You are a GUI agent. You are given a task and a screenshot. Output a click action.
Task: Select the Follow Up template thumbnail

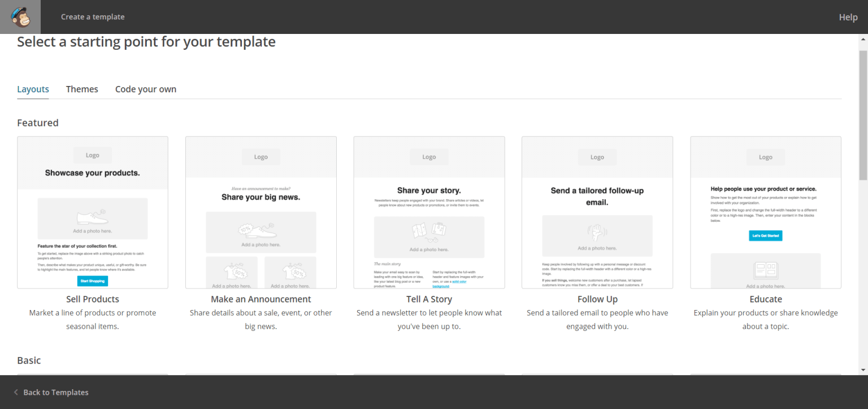click(x=597, y=212)
